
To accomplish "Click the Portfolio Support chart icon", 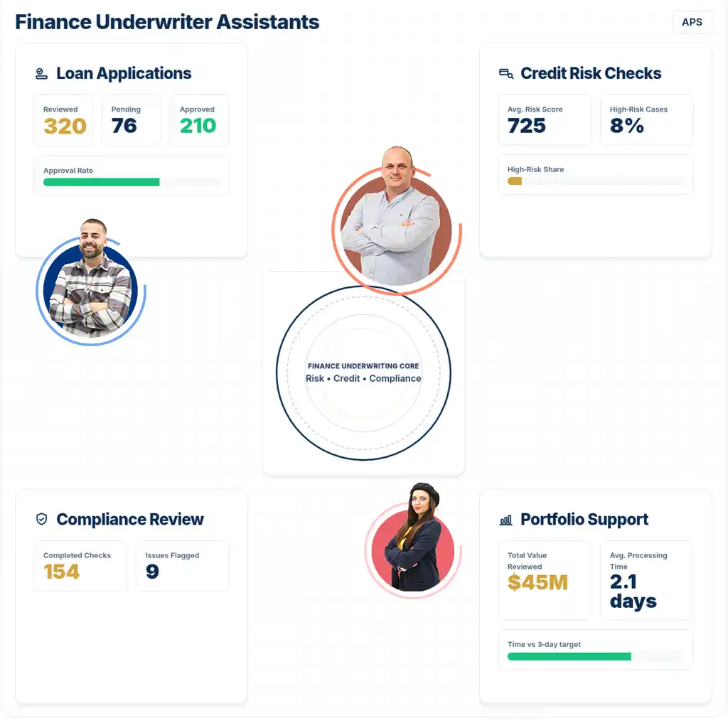I will [506, 520].
